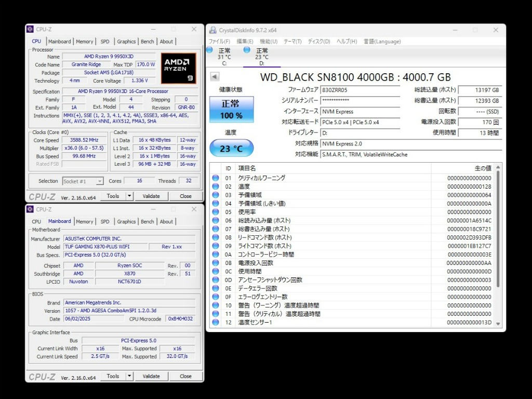Click the CrystalDiskInfo title bar app icon
This screenshot has width=532, height=399.
tap(212, 30)
